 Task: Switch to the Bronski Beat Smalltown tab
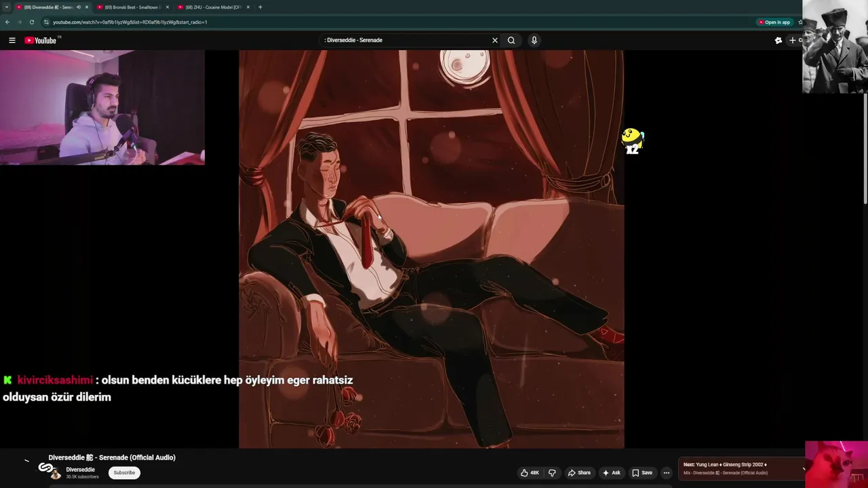pyautogui.click(x=132, y=7)
